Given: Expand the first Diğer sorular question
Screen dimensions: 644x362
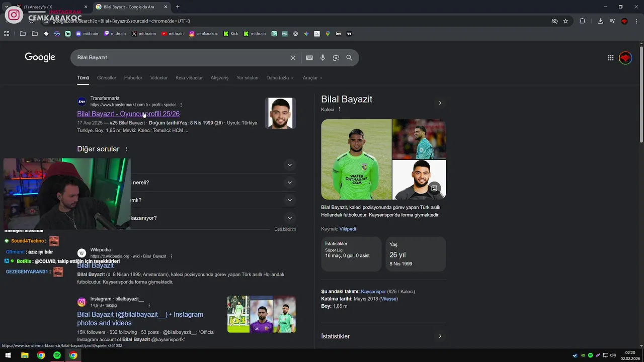Looking at the screenshot, I should [x=289, y=165].
